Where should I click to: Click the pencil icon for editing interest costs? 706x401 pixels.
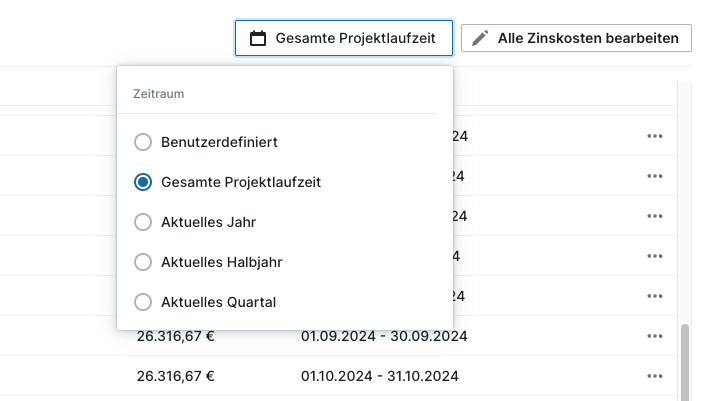480,39
